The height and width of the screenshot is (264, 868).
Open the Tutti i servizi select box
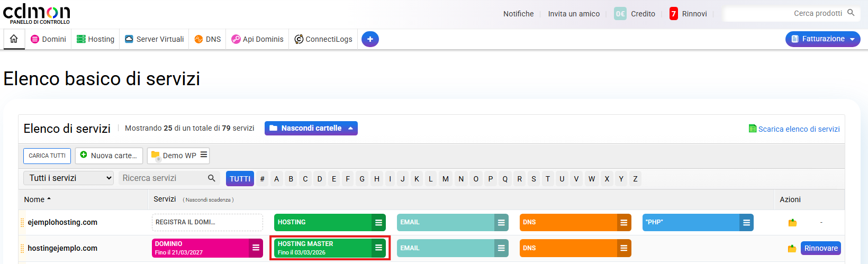point(69,178)
